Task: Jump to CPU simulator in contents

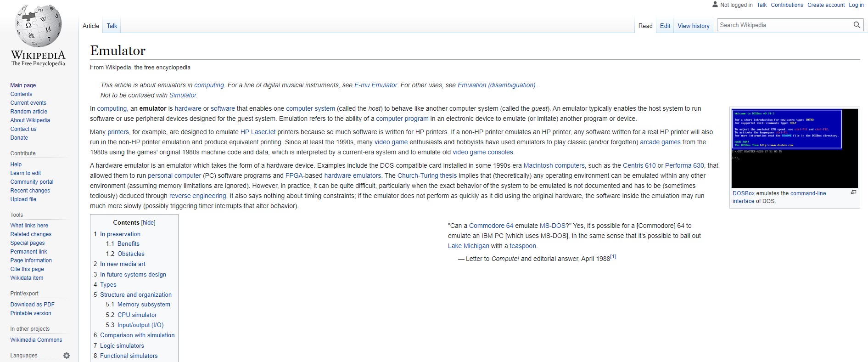Action: pyautogui.click(x=137, y=315)
